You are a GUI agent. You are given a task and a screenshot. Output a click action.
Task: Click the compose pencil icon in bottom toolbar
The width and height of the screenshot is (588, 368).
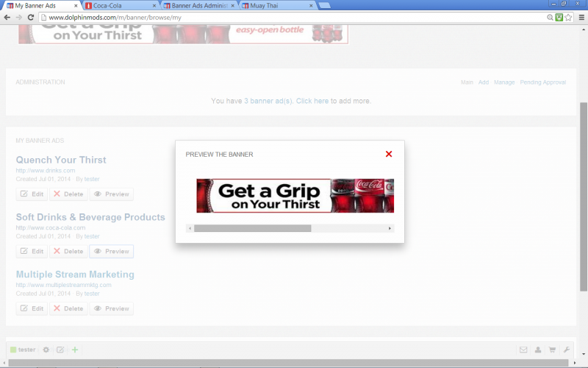pyautogui.click(x=60, y=350)
